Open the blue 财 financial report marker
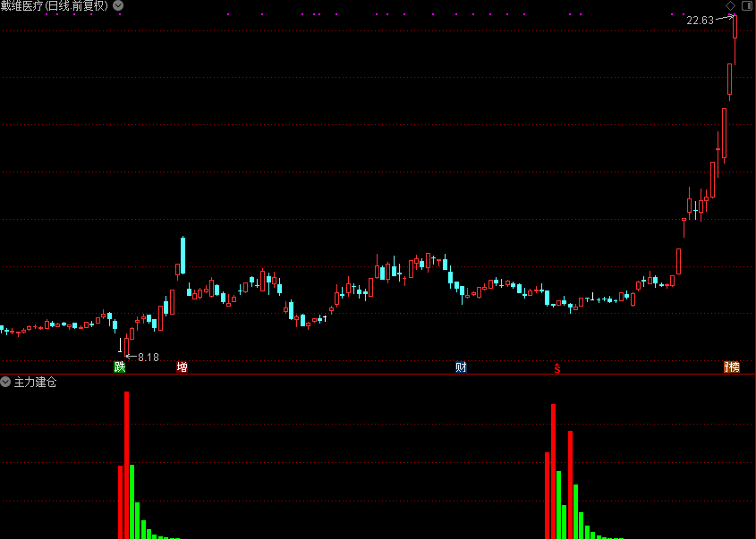This screenshot has width=756, height=539. (461, 367)
